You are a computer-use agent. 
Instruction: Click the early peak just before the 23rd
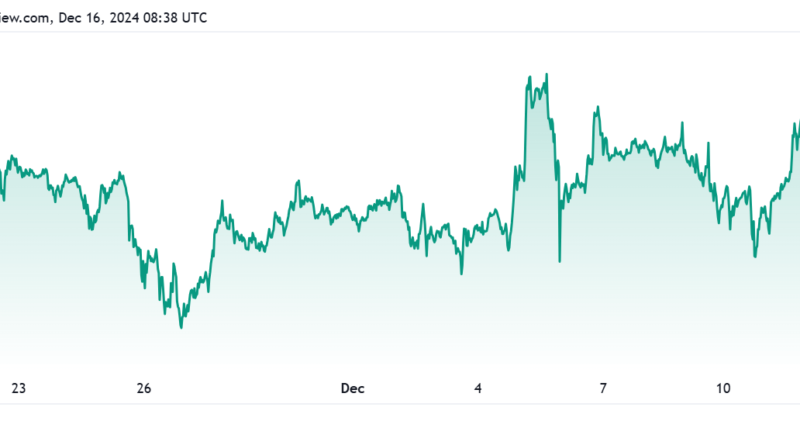(x=11, y=156)
